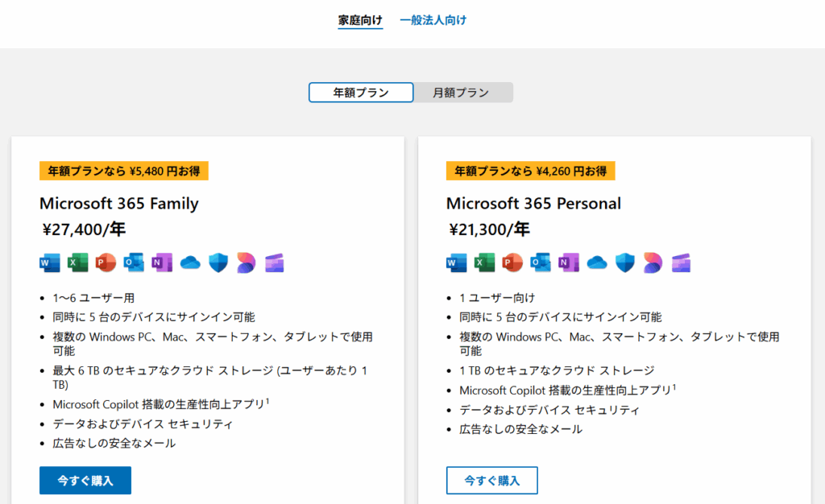
Task: Click the Copilot icon in the Family plan
Action: point(247,262)
